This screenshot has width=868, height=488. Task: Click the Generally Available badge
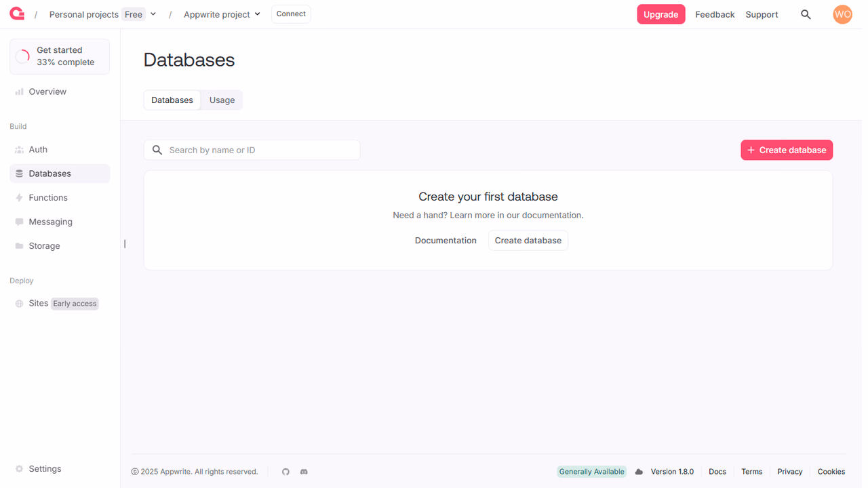coord(591,472)
